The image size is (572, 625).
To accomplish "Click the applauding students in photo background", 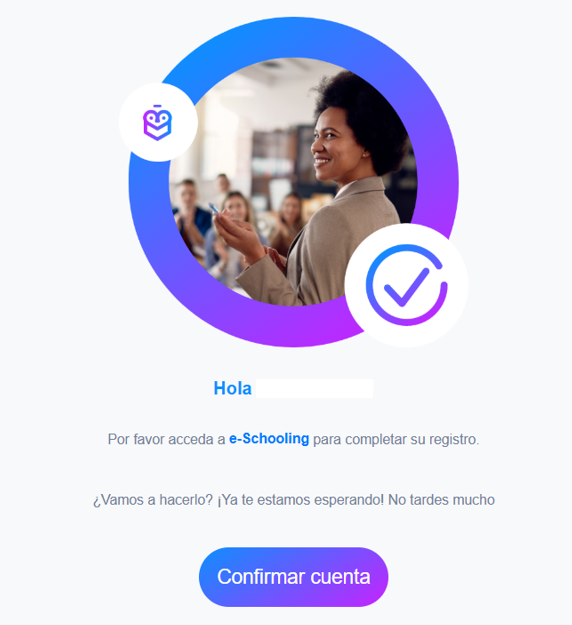I will point(223,223).
